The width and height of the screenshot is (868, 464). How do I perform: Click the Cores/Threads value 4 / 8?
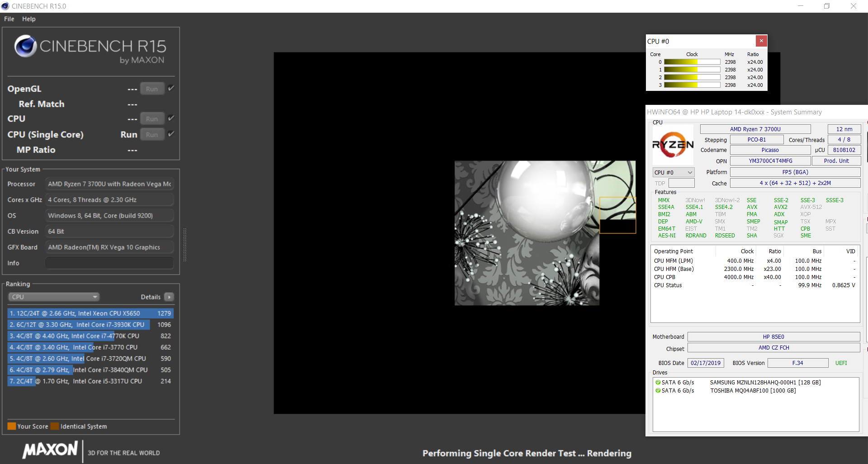coord(844,140)
